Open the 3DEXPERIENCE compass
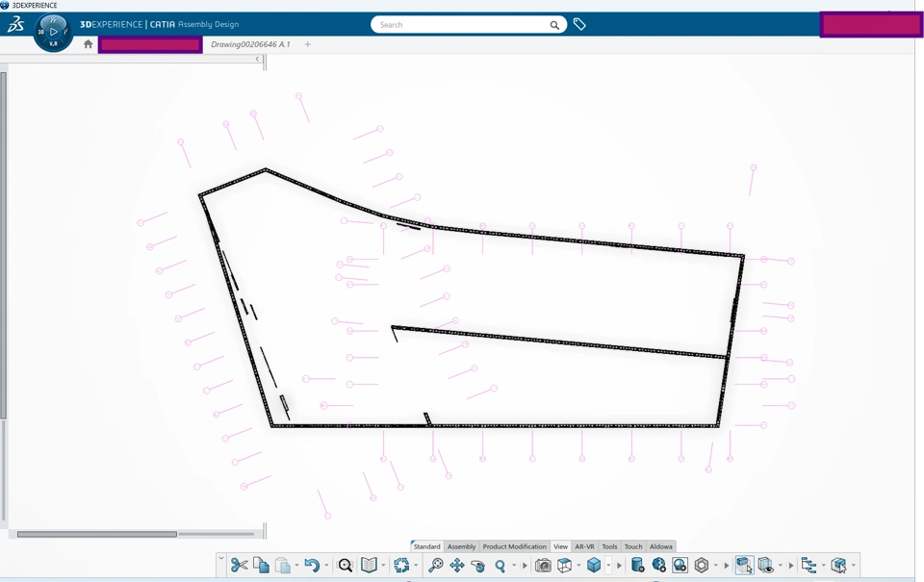Viewport: 924px width, 582px height. [x=53, y=32]
